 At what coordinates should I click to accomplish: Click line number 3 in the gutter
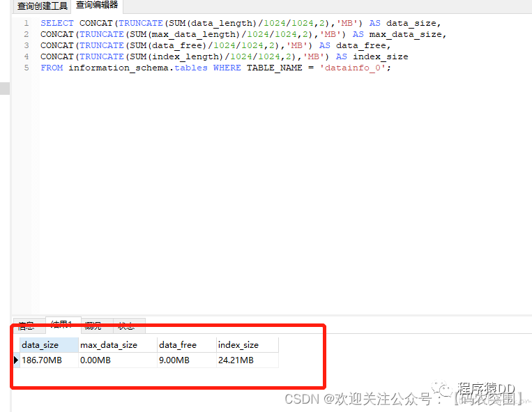26,45
